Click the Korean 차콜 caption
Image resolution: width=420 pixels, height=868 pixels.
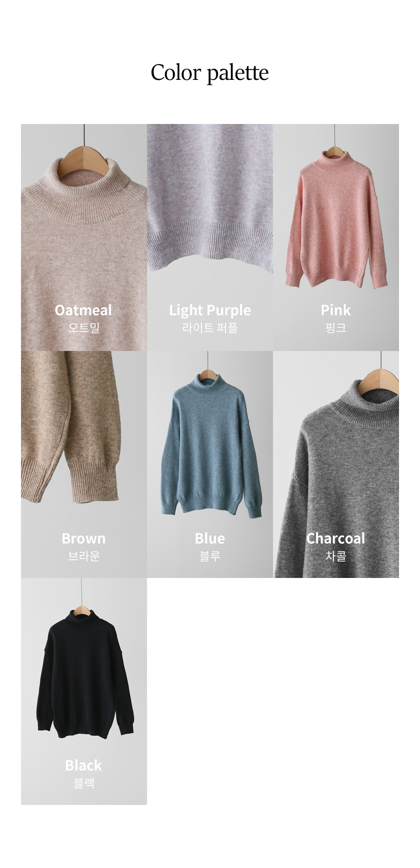pos(336,556)
